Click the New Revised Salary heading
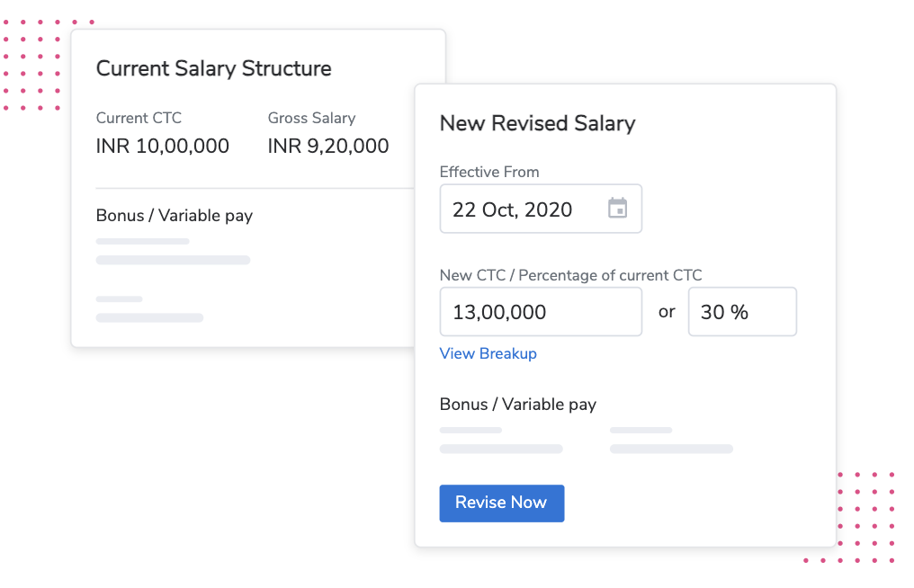 [537, 123]
